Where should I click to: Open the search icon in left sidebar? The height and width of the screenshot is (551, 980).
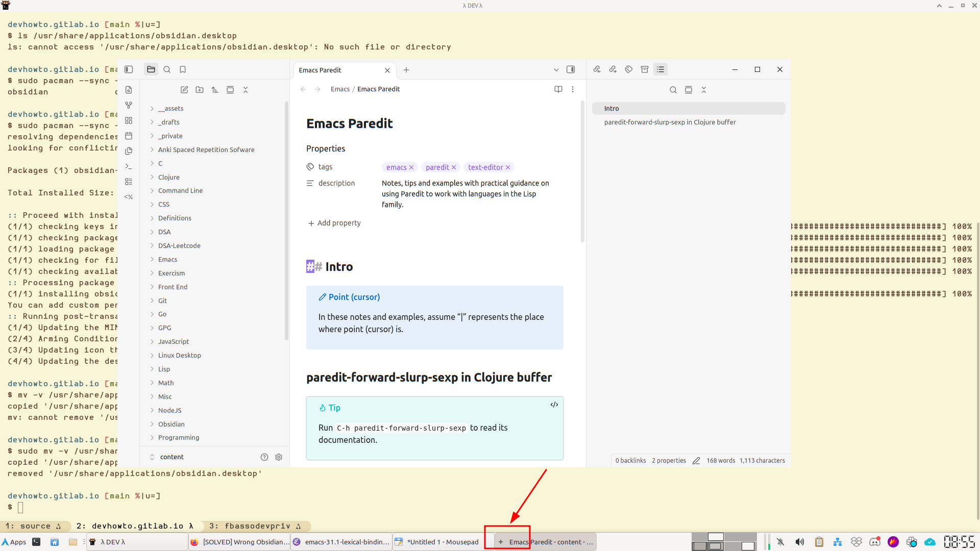pos(167,69)
